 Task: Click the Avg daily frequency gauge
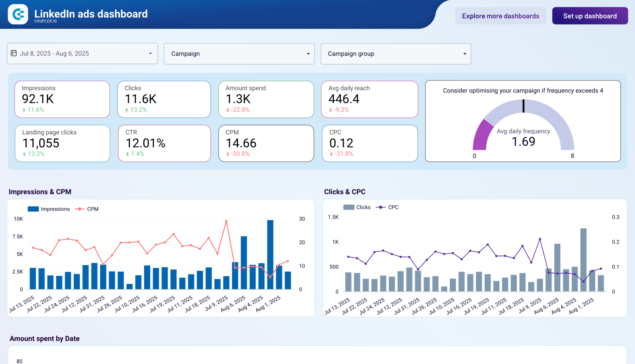tap(523, 130)
